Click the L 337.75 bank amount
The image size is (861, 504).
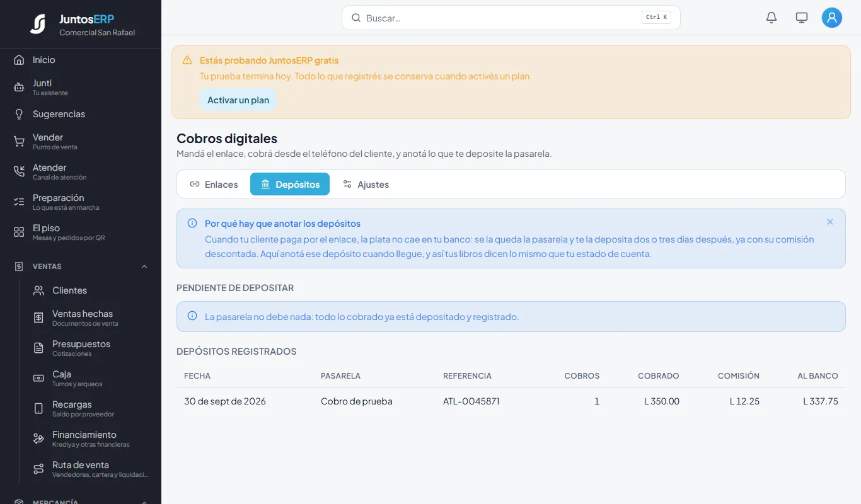tap(821, 401)
